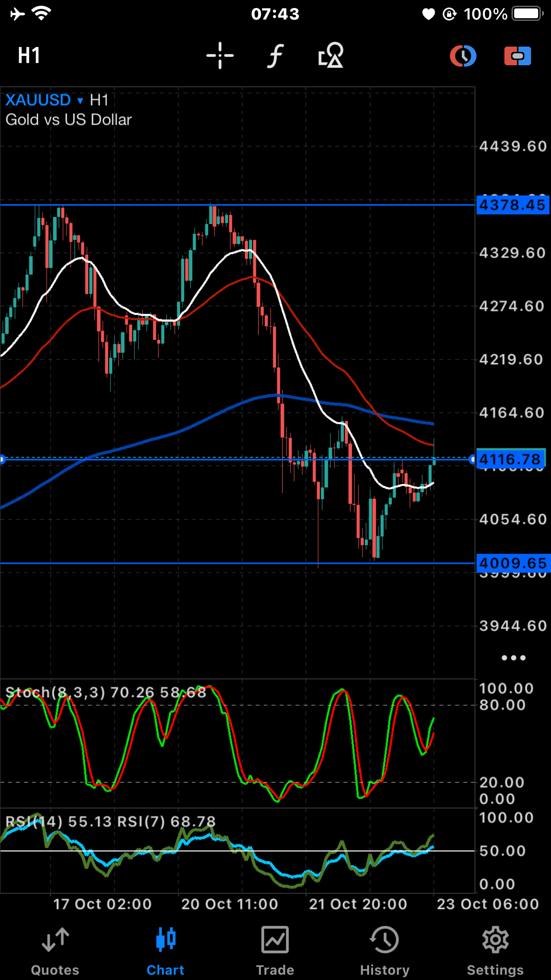Open the chart objects and shapes tool
Viewport: 551px width, 980px height.
click(331, 55)
